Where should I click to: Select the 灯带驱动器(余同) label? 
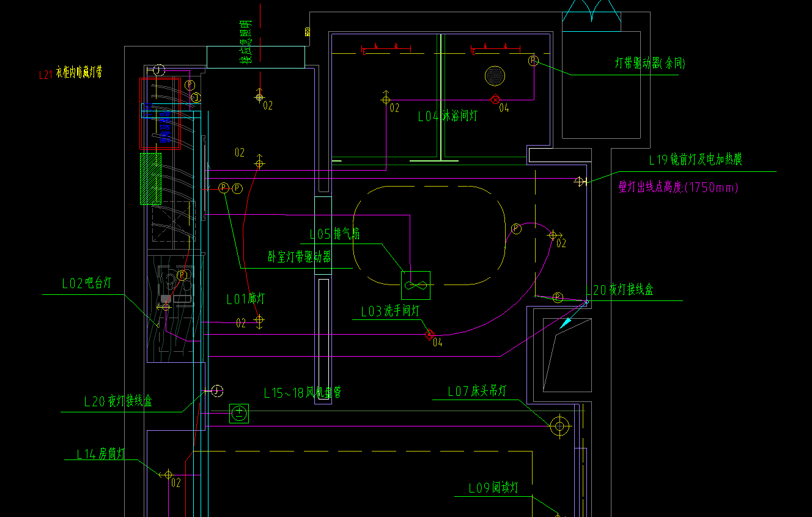(650, 64)
